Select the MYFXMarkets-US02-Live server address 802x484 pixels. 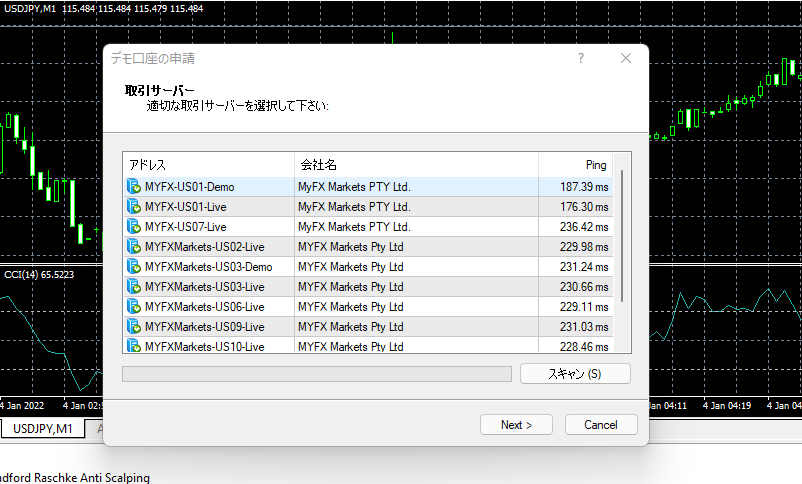205,247
